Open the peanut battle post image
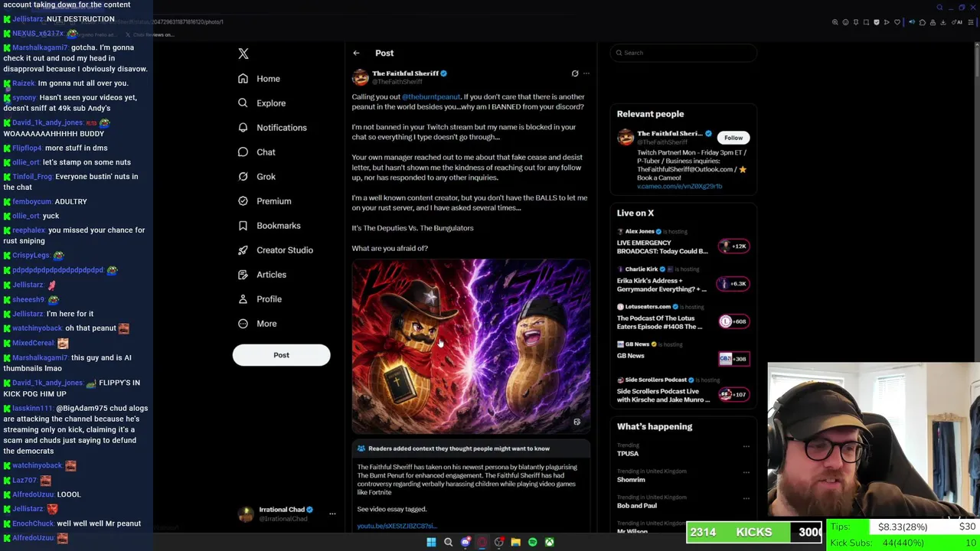Viewport: 980px width, 551px height. [471, 346]
